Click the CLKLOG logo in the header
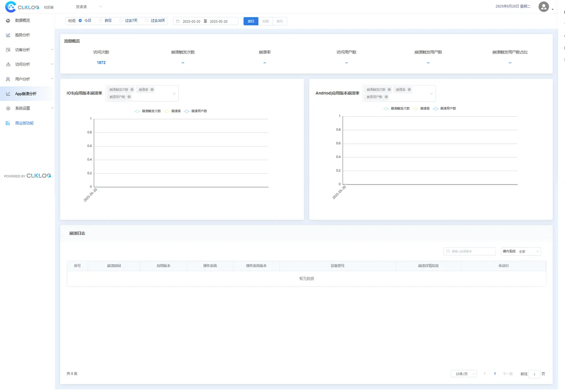Screen dimensions: 565x392 (22, 7)
